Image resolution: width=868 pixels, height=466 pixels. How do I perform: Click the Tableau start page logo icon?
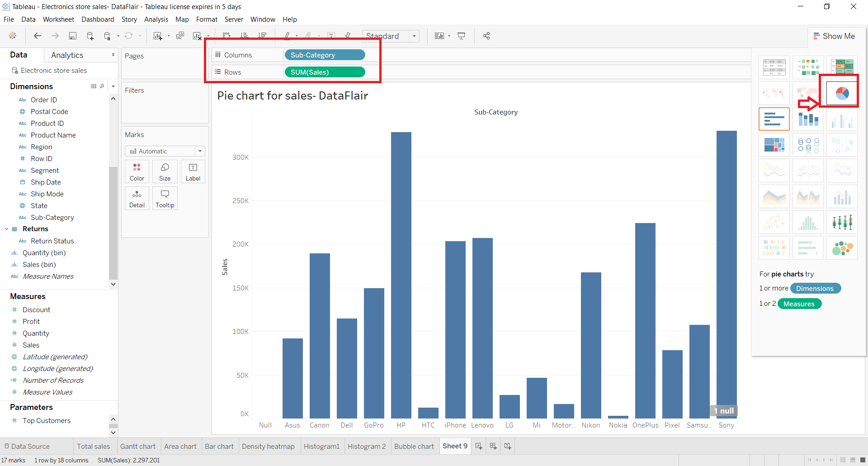pyautogui.click(x=13, y=36)
